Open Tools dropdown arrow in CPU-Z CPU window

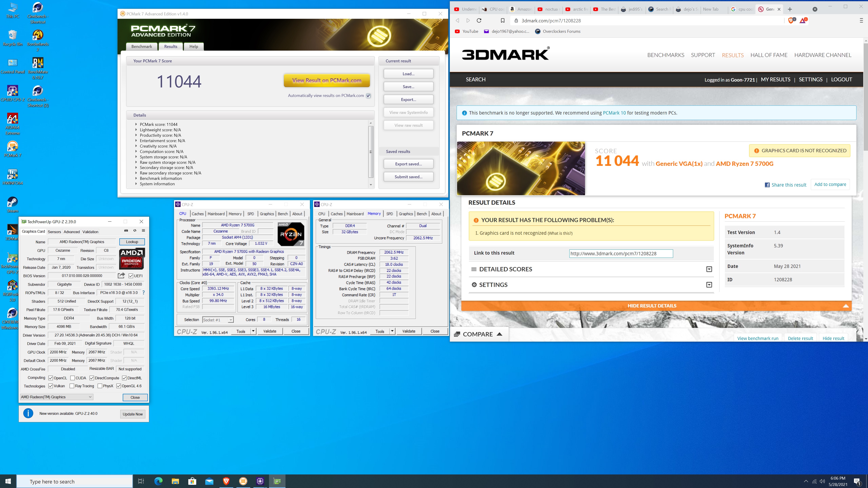[x=253, y=331]
